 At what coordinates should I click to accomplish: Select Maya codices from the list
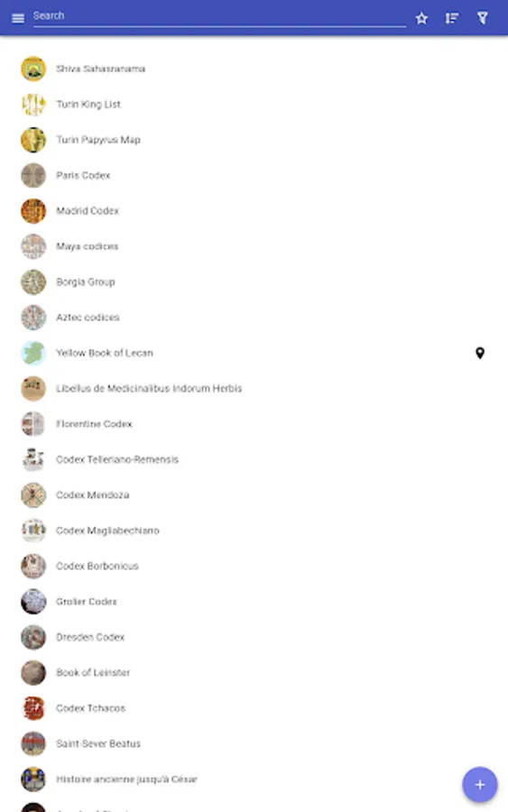tap(254, 246)
